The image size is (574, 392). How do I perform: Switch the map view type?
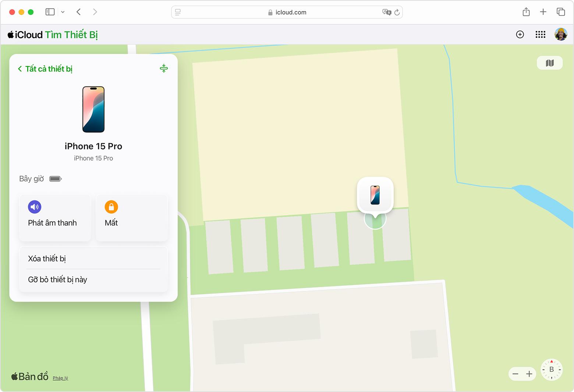[x=550, y=63]
